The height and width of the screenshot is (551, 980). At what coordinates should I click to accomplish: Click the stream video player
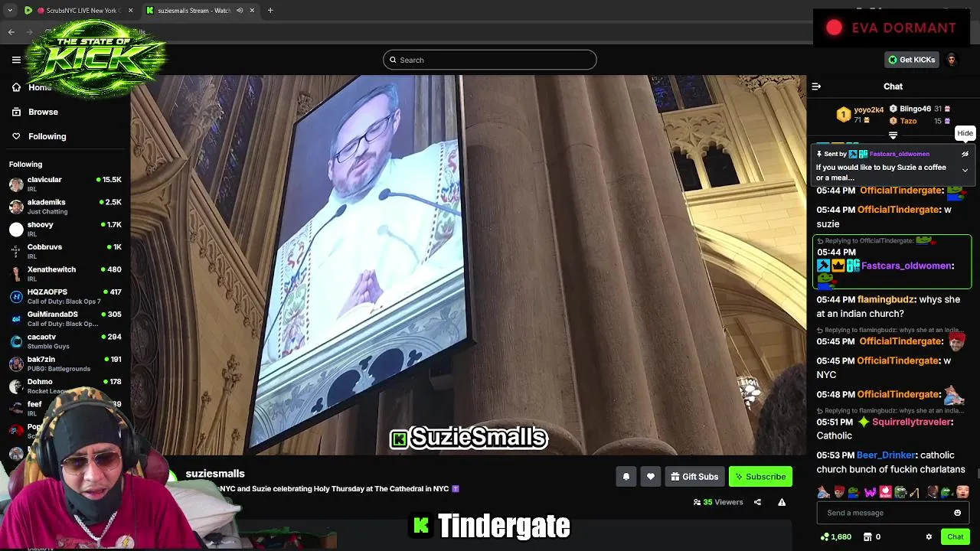coord(469,265)
